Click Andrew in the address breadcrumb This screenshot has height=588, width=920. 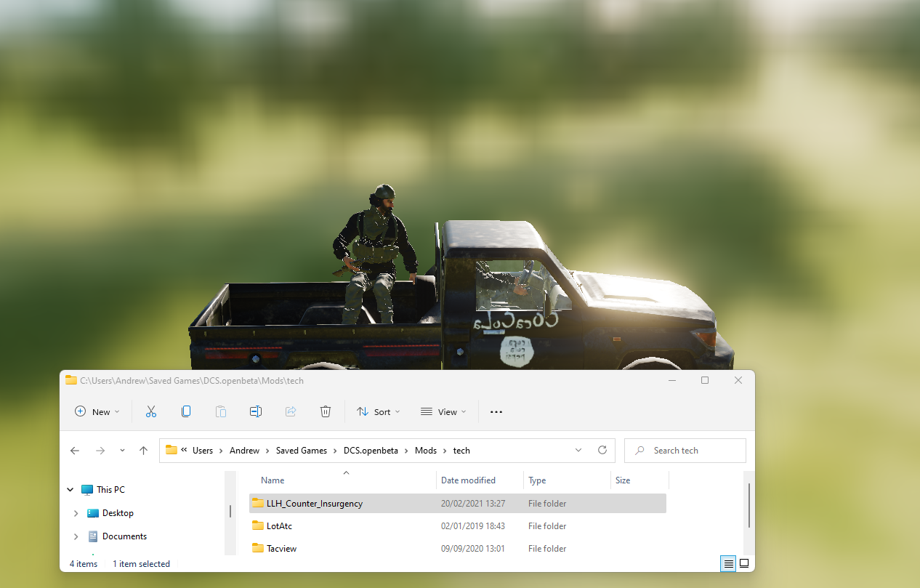pyautogui.click(x=244, y=451)
